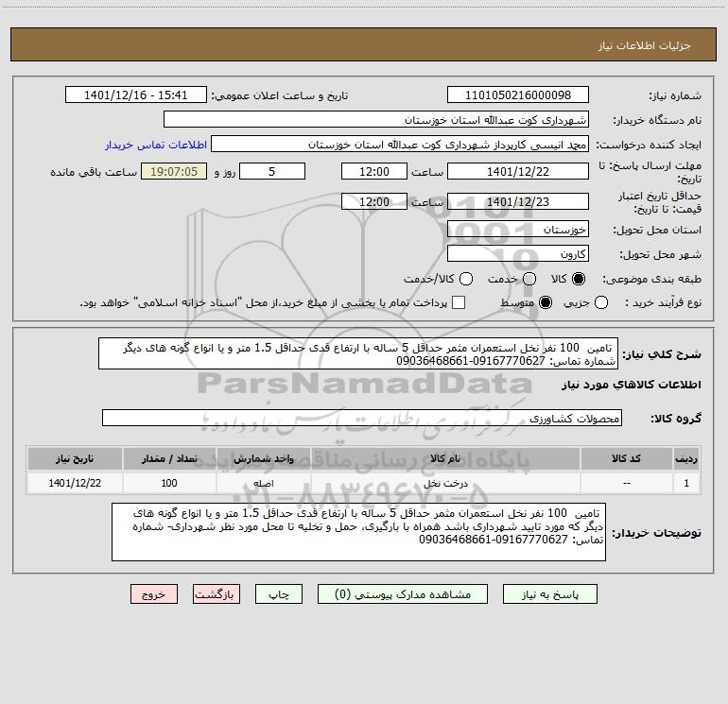Click the request creator name field
This screenshot has height=704, width=728.
[400, 145]
